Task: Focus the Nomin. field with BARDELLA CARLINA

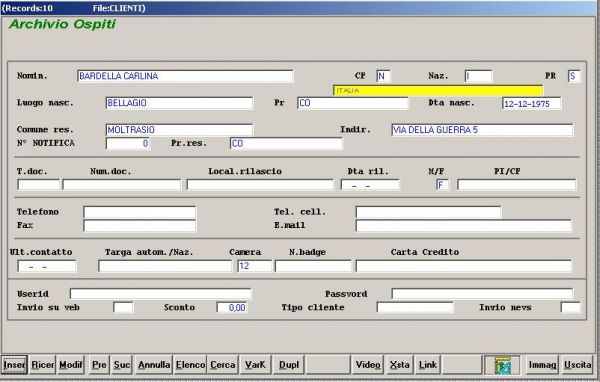Action: click(185, 76)
